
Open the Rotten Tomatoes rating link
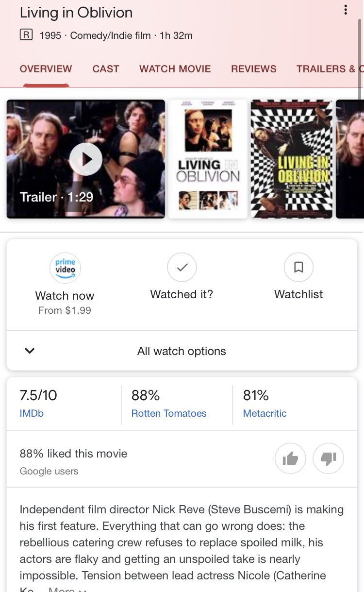coord(169,413)
